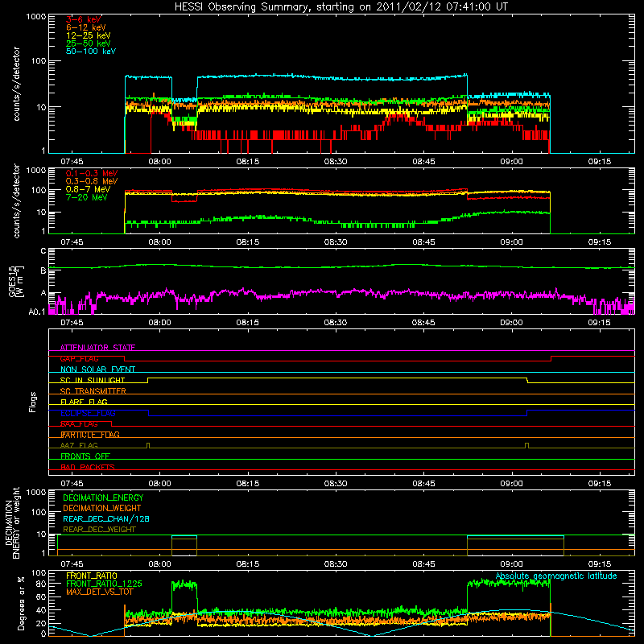
Task: Click the DECIMATION_WEIGHT legend label
Action: tap(102, 508)
